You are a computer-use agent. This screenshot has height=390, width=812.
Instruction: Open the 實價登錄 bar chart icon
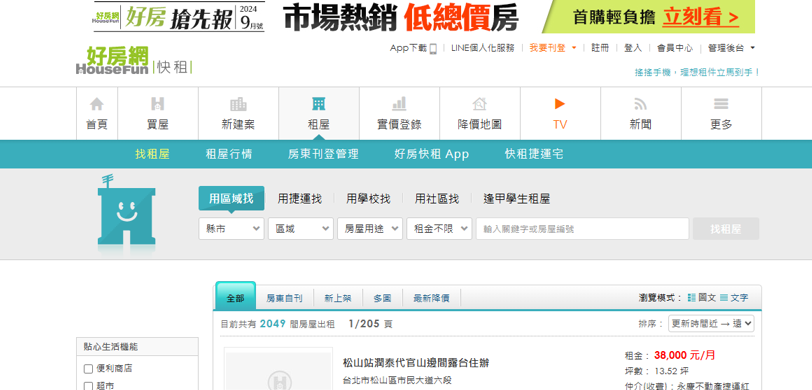pos(399,104)
